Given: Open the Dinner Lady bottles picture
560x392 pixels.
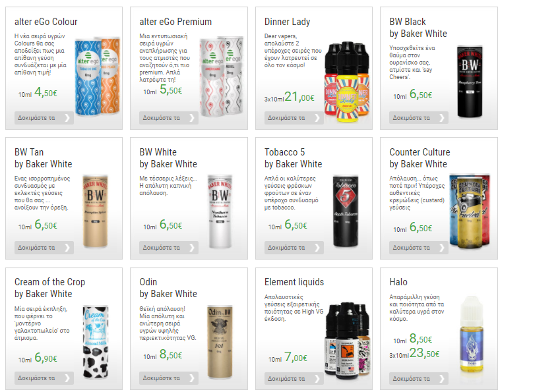Looking at the screenshot, I should click(347, 82).
